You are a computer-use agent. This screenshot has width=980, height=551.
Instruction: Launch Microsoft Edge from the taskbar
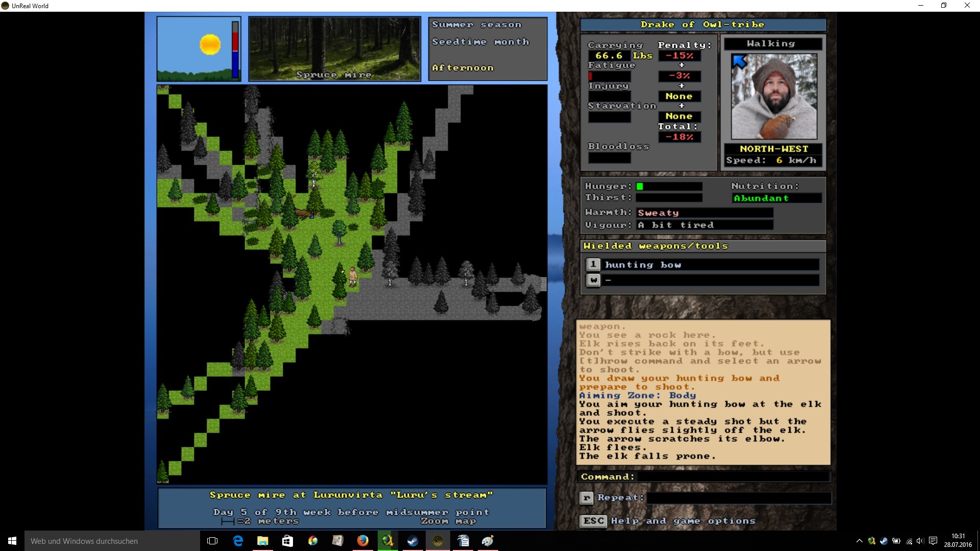[x=238, y=541]
